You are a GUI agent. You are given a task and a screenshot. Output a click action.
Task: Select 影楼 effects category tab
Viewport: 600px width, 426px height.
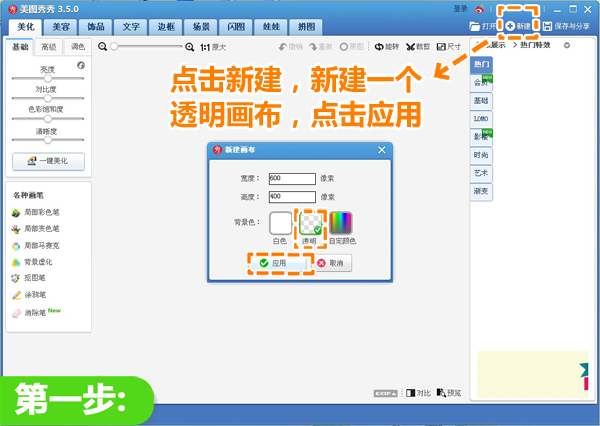[481, 137]
